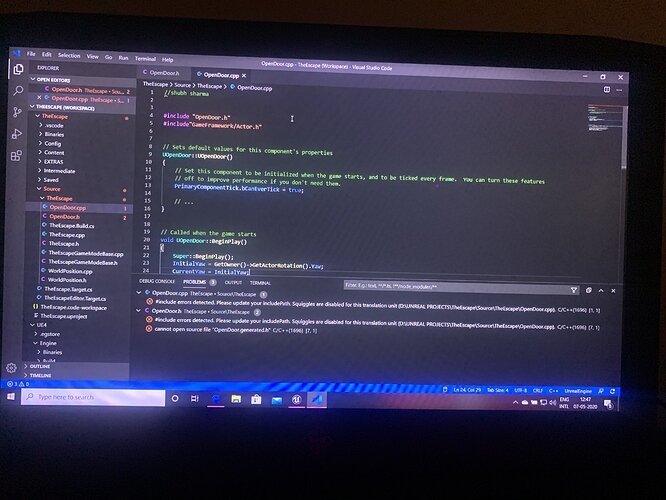
Task: Open File Explorer from the taskbar
Action: [236, 399]
